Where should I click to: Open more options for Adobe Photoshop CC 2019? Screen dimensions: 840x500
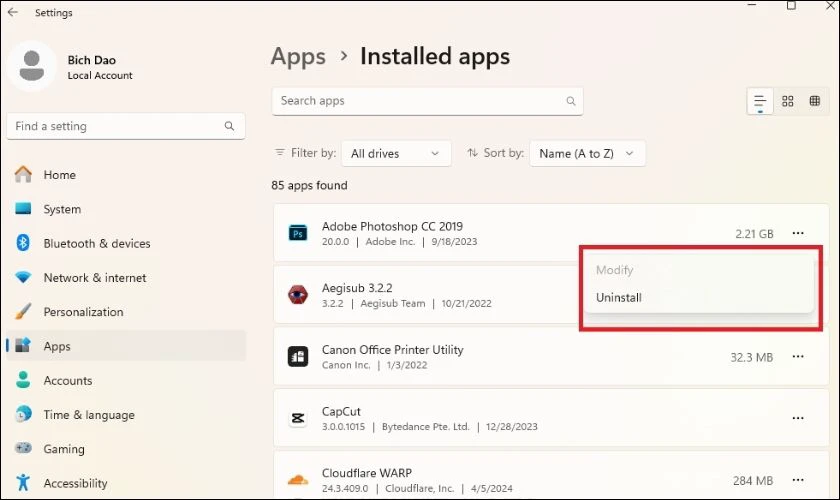798,233
